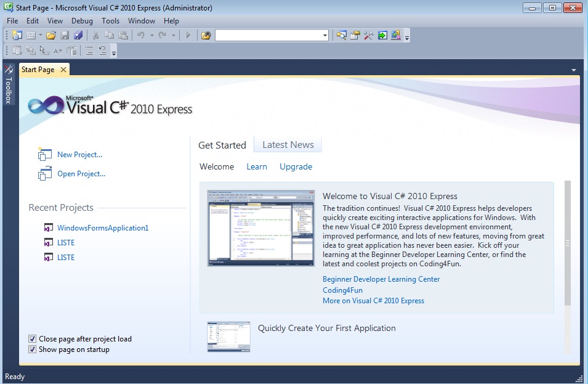The image size is (588, 384).
Task: Click the Redo arrow icon
Action: (163, 35)
